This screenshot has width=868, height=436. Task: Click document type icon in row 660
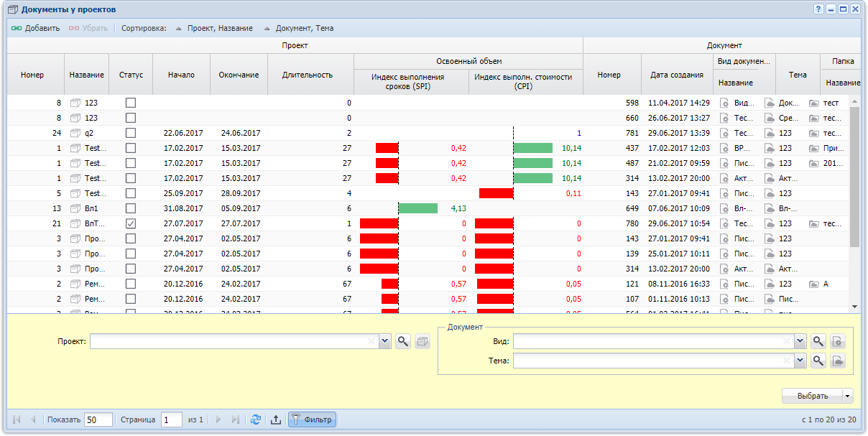[x=726, y=118]
